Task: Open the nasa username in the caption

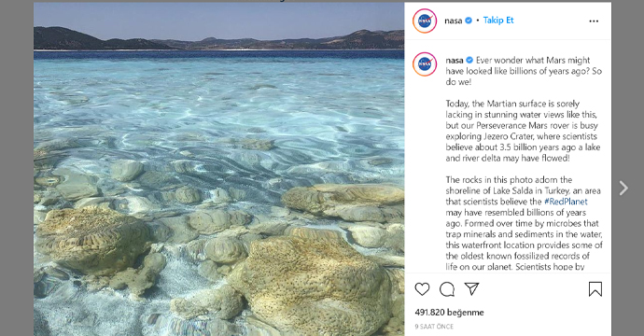Action: (x=455, y=60)
